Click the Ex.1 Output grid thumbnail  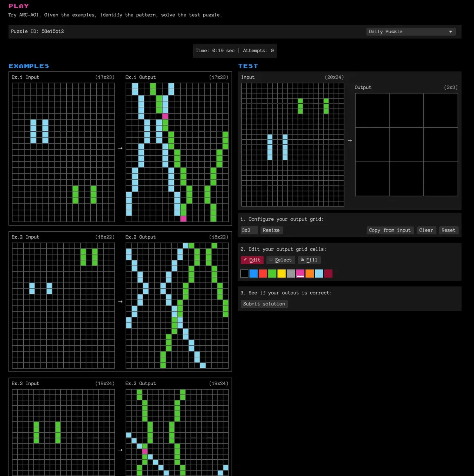(177, 152)
